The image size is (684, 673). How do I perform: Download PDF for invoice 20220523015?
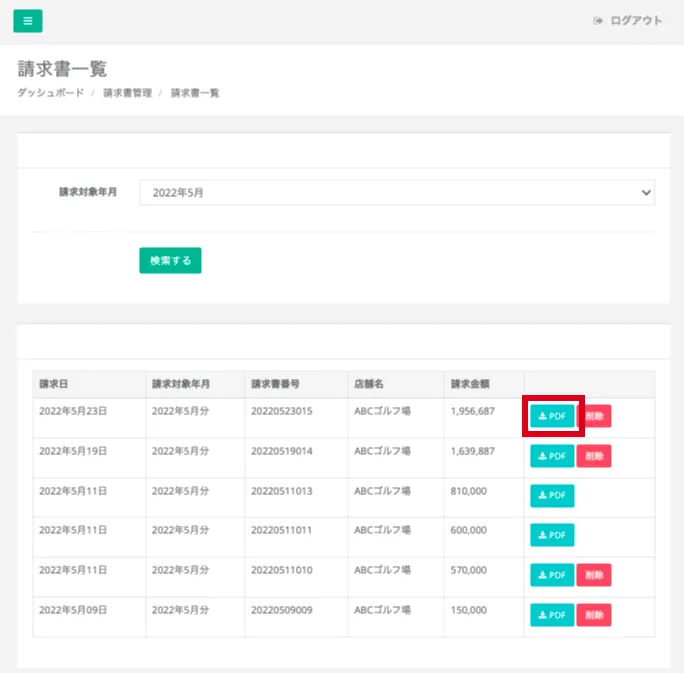point(552,416)
